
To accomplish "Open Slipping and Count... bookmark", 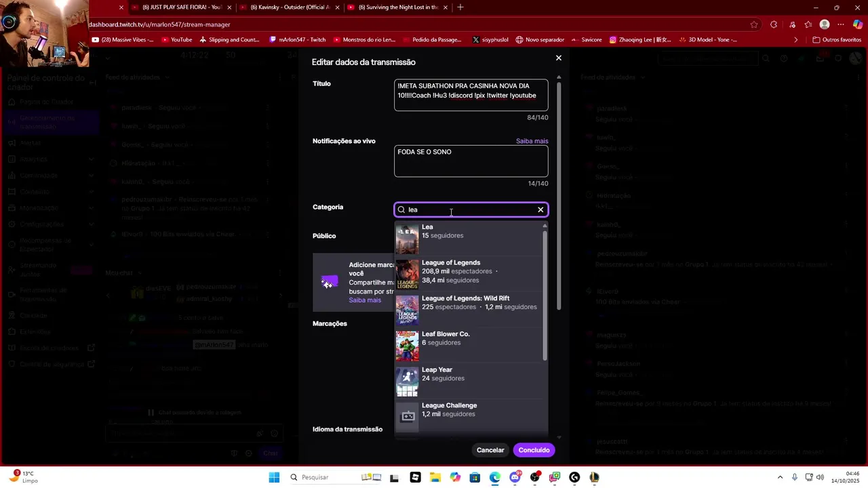I will pyautogui.click(x=229, y=40).
